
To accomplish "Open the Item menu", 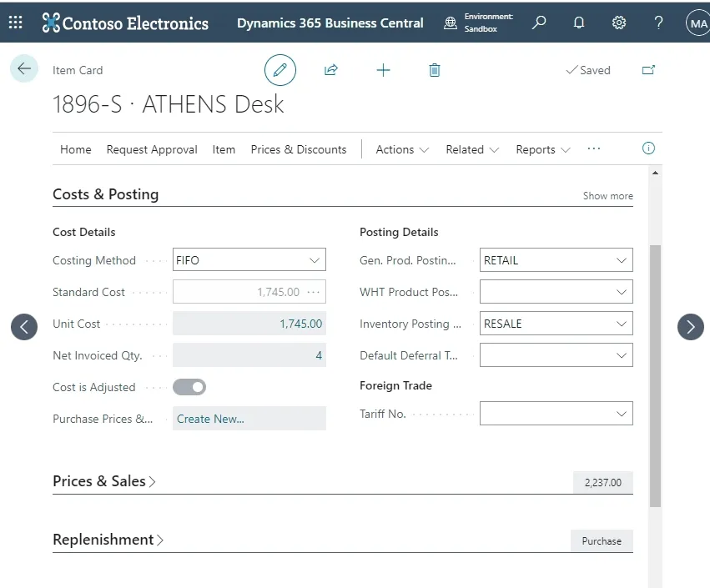I will [224, 149].
